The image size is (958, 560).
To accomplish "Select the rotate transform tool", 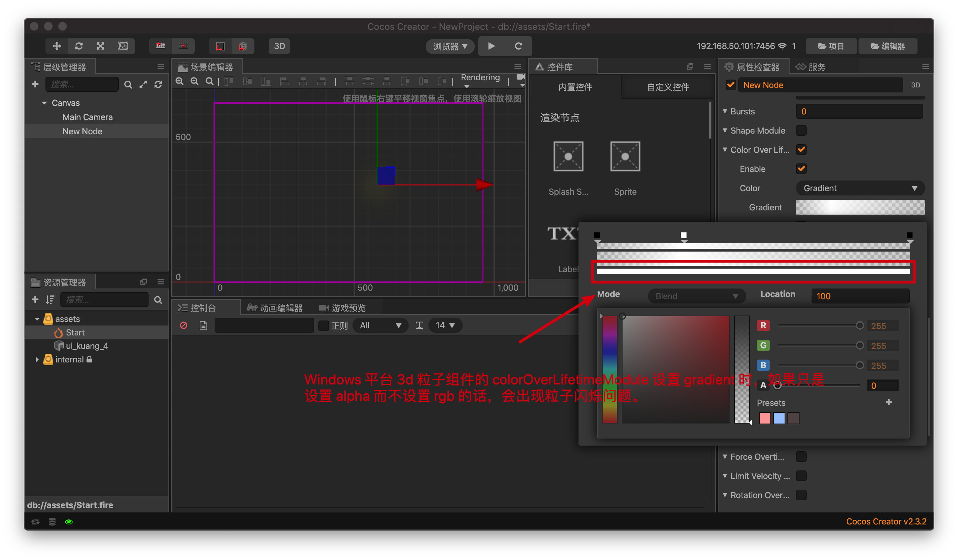I will tap(79, 46).
